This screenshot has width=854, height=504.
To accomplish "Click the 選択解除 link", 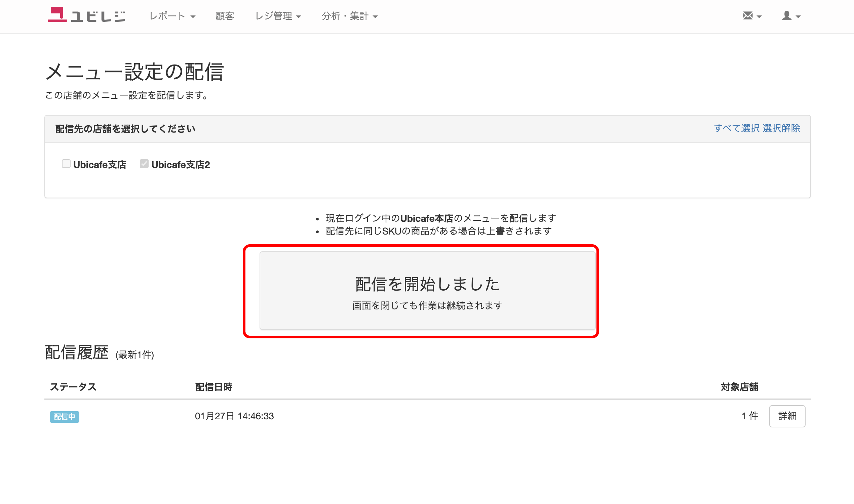I will pos(781,128).
